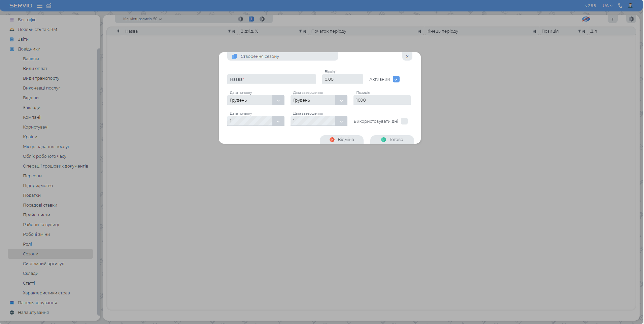Open the user profile avatar icon

(630, 6)
